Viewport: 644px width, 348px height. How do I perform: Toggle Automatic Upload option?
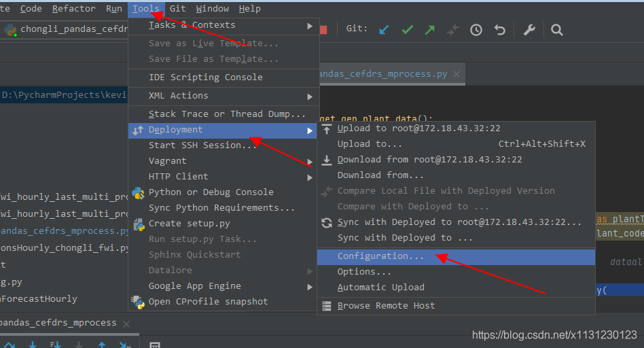coord(456,288)
